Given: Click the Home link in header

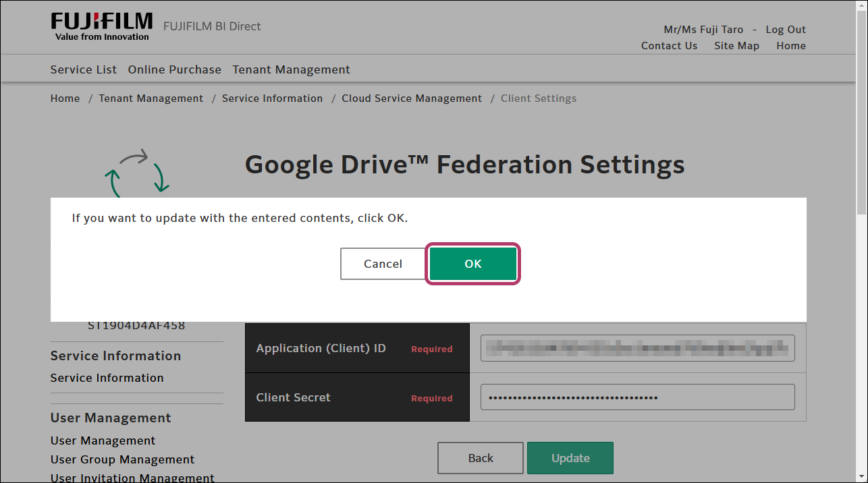Looking at the screenshot, I should click(x=790, y=46).
